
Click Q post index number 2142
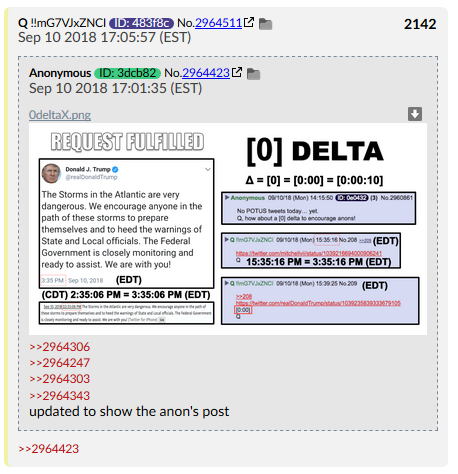pos(420,24)
